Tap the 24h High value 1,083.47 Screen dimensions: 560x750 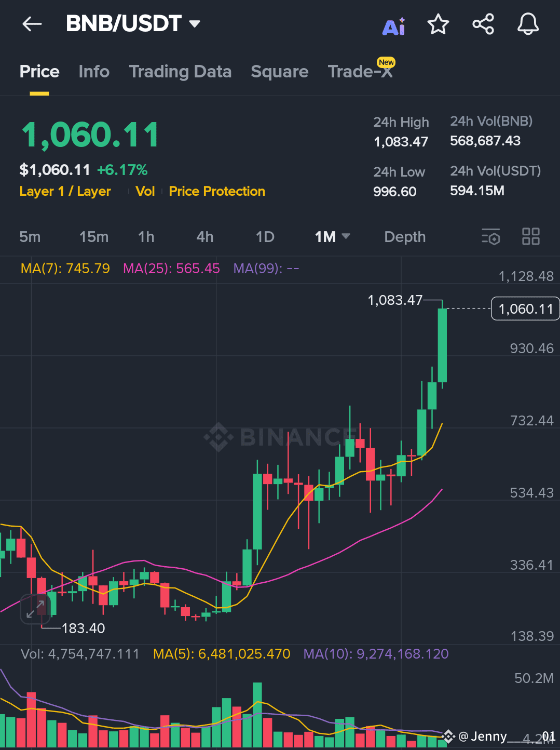coord(401,142)
